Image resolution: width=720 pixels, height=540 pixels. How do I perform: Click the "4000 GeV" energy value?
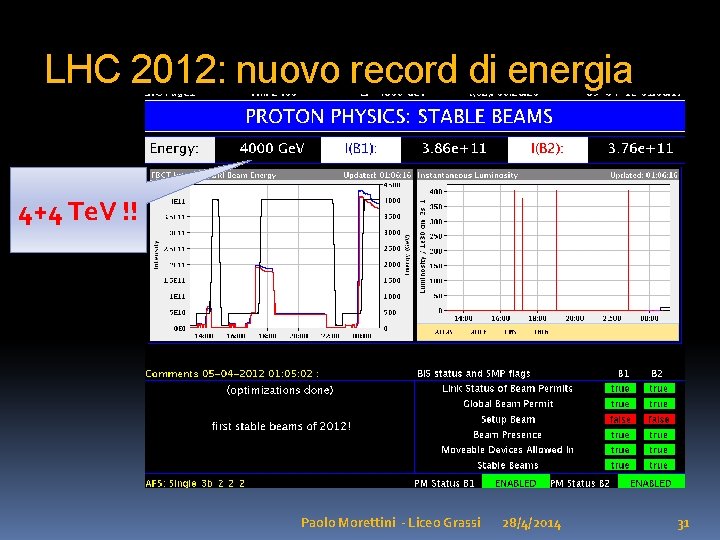point(271,148)
